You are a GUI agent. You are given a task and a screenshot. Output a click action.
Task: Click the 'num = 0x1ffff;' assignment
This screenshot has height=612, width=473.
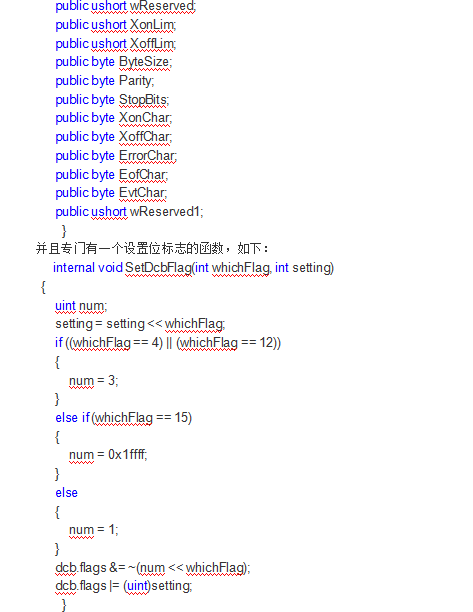(x=108, y=455)
